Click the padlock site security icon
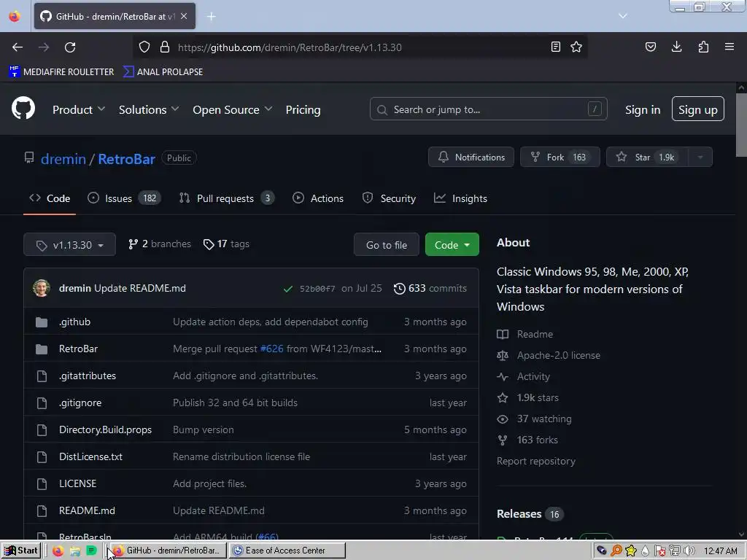Image resolution: width=747 pixels, height=560 pixels. point(165,47)
